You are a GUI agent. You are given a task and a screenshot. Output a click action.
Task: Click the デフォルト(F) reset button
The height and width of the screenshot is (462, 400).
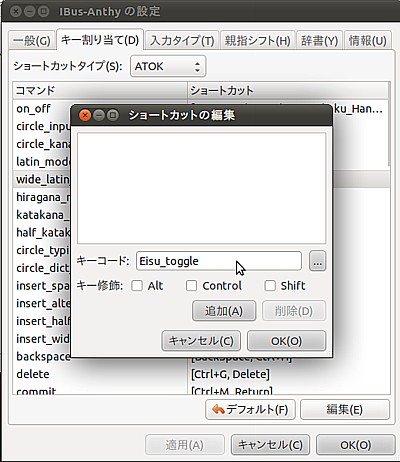coord(250,409)
